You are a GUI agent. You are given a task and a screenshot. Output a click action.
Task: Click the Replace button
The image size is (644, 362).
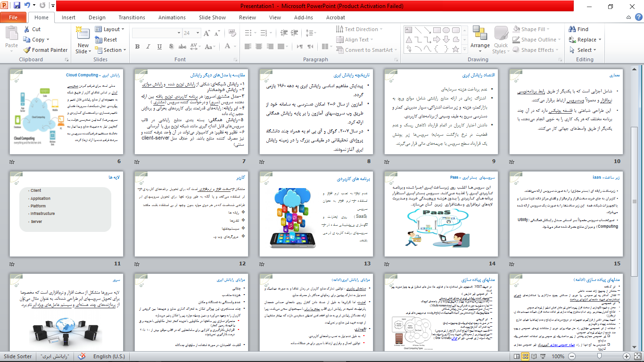tap(583, 40)
